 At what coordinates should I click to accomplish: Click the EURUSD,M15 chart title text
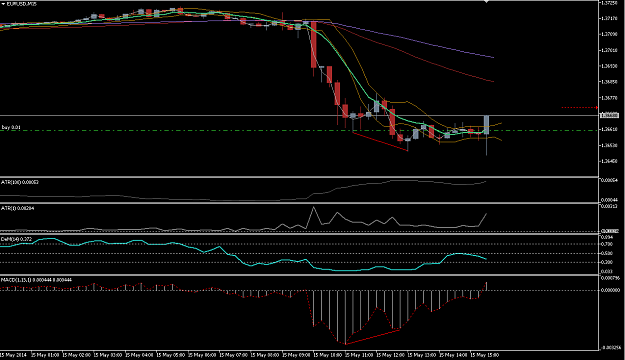[22, 4]
